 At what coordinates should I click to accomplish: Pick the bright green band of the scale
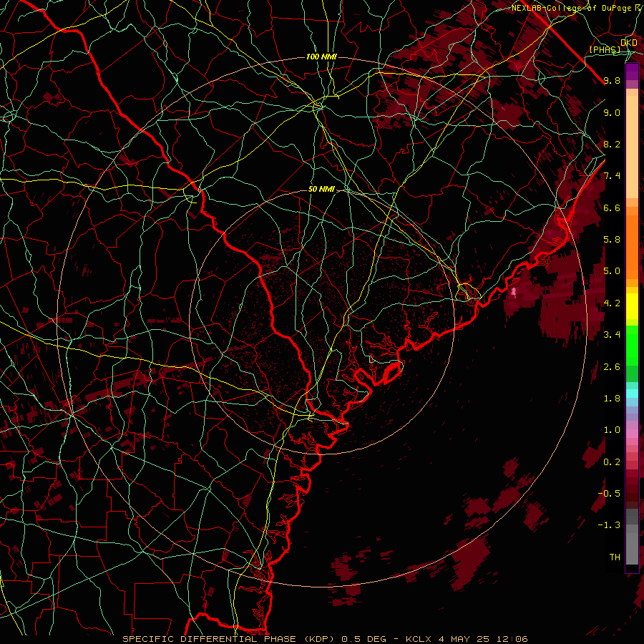coord(632,346)
